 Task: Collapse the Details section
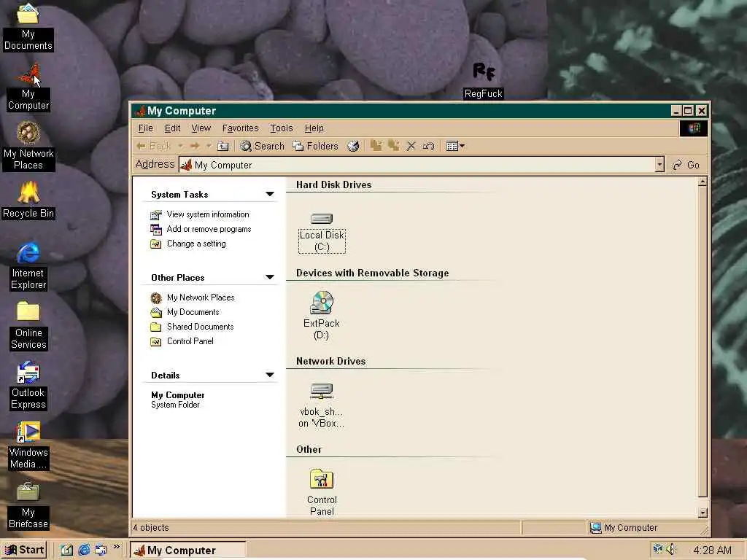click(270, 375)
